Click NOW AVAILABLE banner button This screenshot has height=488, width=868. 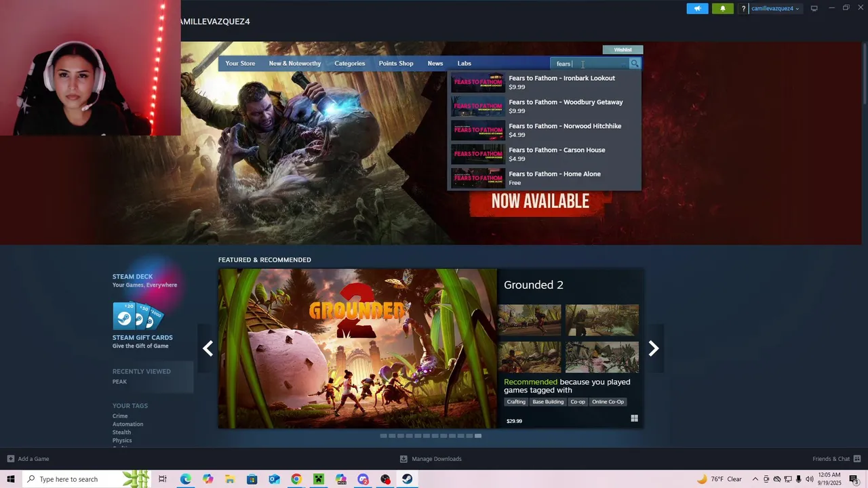click(x=540, y=201)
